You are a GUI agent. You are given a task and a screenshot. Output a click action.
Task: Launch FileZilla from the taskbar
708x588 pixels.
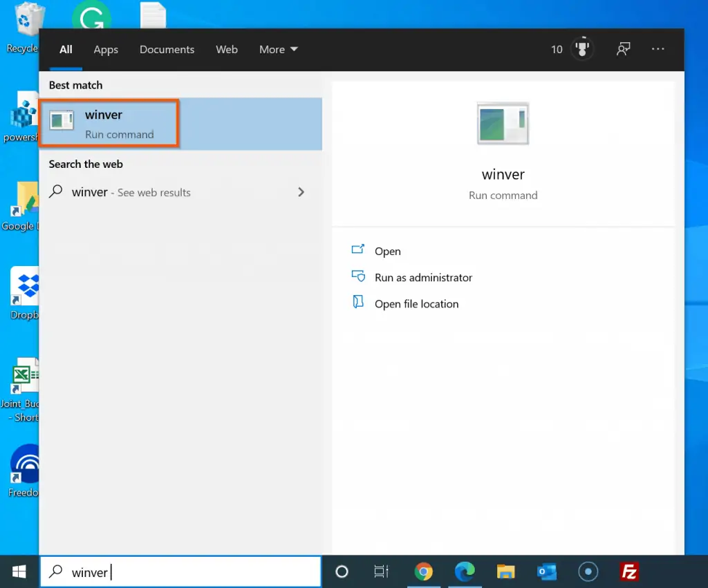tap(629, 571)
